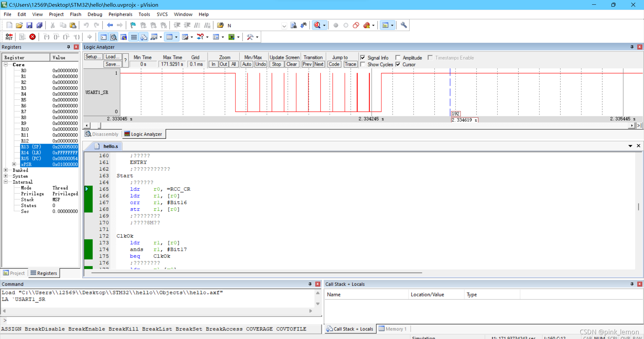Click the Zoom All button
The image size is (644, 339).
[x=234, y=64]
